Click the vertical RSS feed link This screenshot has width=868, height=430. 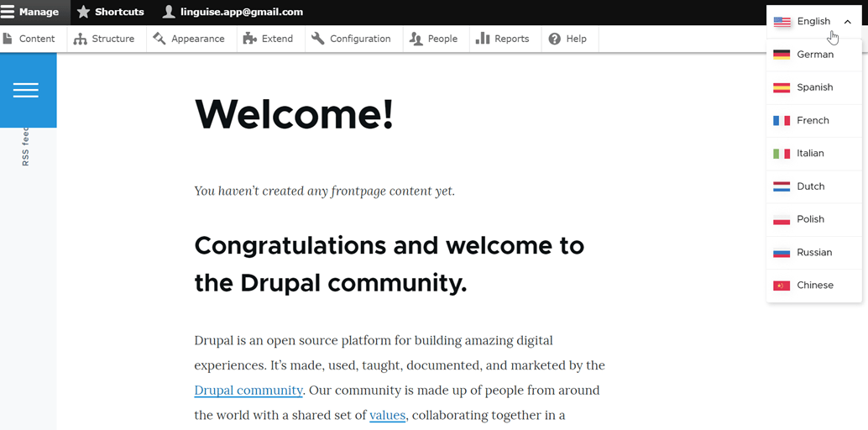click(25, 147)
